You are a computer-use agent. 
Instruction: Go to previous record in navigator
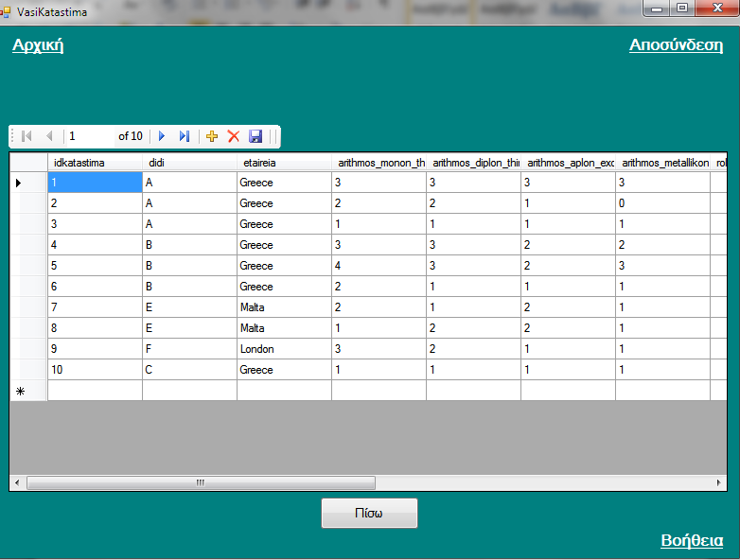(49, 136)
